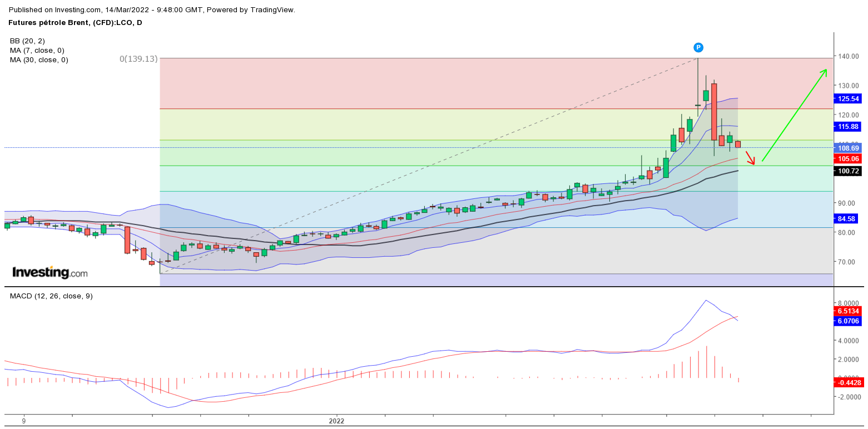Click the 115.88 blue price tag
The height and width of the screenshot is (429, 868).
pos(849,127)
